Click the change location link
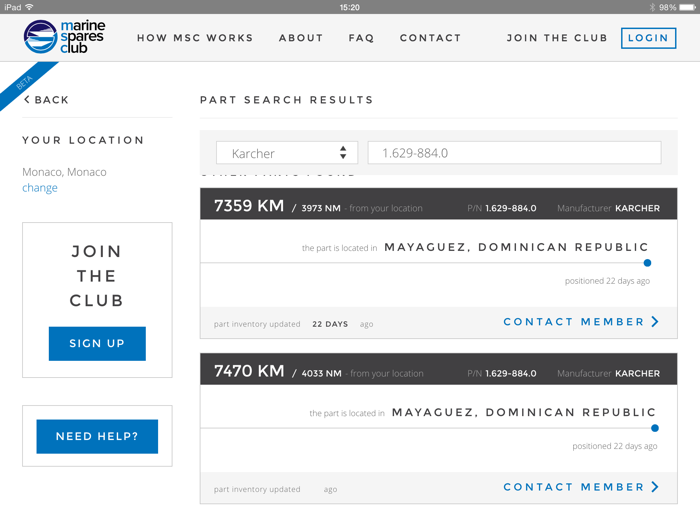 click(40, 188)
